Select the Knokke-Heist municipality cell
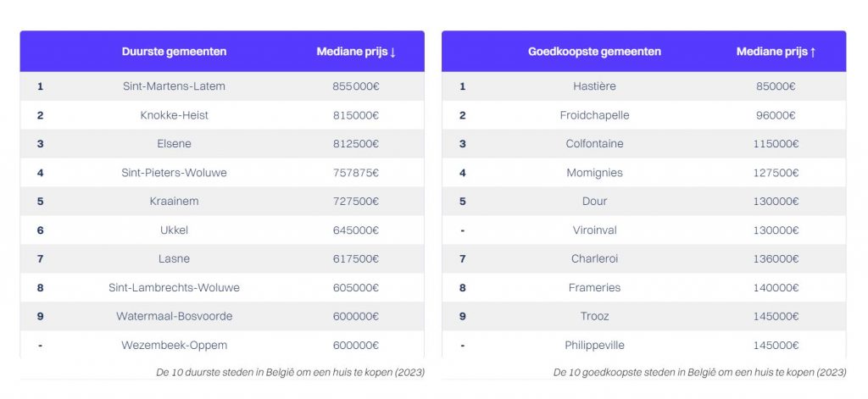The width and height of the screenshot is (868, 399). click(174, 115)
